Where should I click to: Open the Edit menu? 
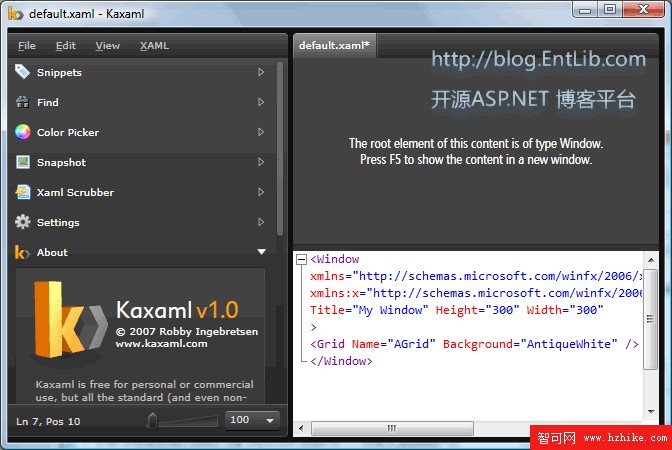click(66, 45)
